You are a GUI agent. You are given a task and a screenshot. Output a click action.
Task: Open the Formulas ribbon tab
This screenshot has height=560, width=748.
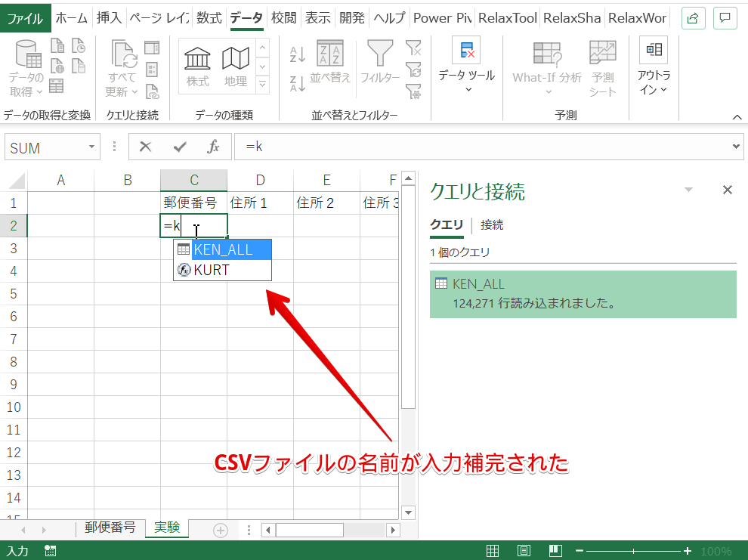(209, 17)
